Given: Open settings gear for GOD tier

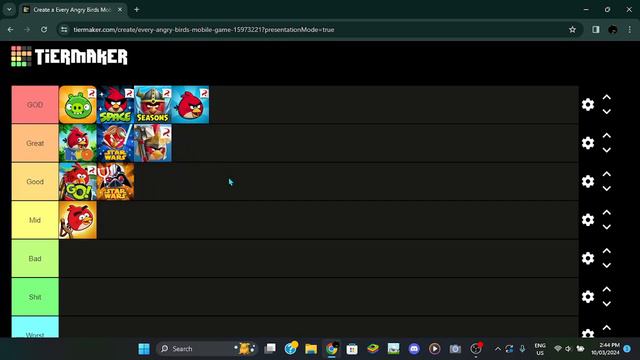Looking at the screenshot, I should click(588, 104).
